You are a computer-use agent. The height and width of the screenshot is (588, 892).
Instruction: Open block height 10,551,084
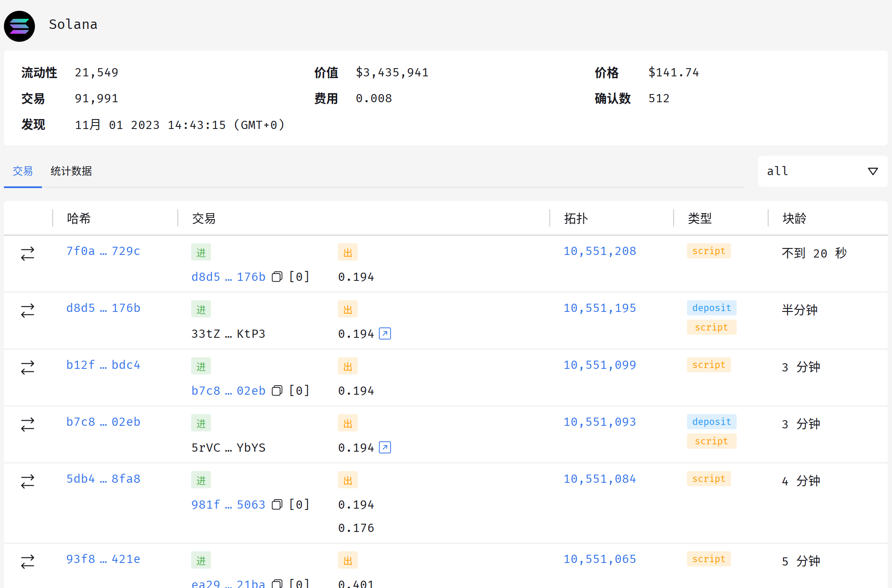[x=600, y=479]
